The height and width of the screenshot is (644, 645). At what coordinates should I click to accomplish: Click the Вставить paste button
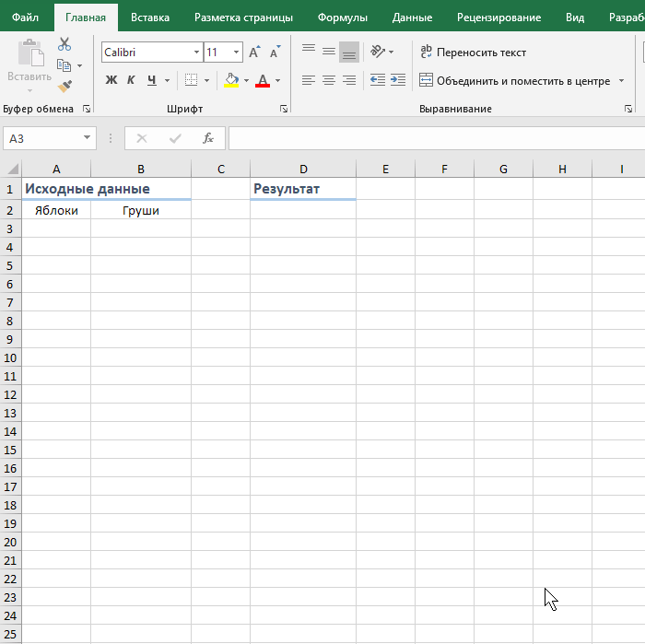[29, 63]
